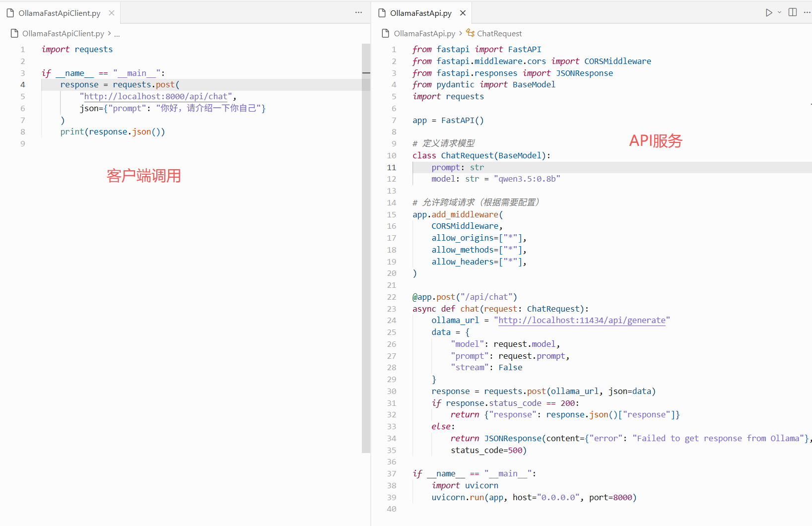The image size is (812, 526).
Task: Open the run button dropdown arrow
Action: 779,12
